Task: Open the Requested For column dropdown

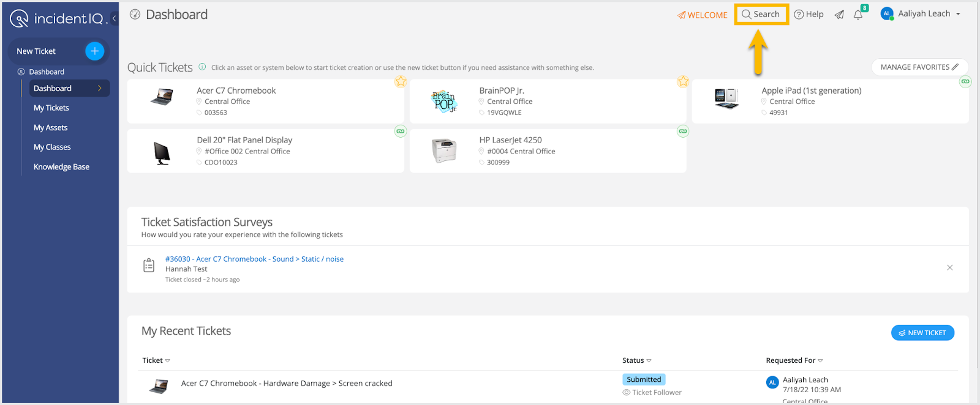Action: [x=821, y=361]
